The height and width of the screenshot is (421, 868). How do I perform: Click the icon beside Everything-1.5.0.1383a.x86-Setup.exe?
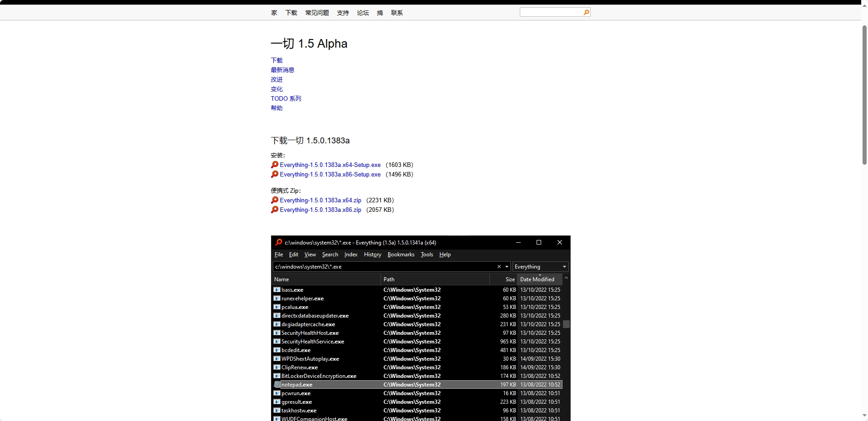pyautogui.click(x=275, y=174)
